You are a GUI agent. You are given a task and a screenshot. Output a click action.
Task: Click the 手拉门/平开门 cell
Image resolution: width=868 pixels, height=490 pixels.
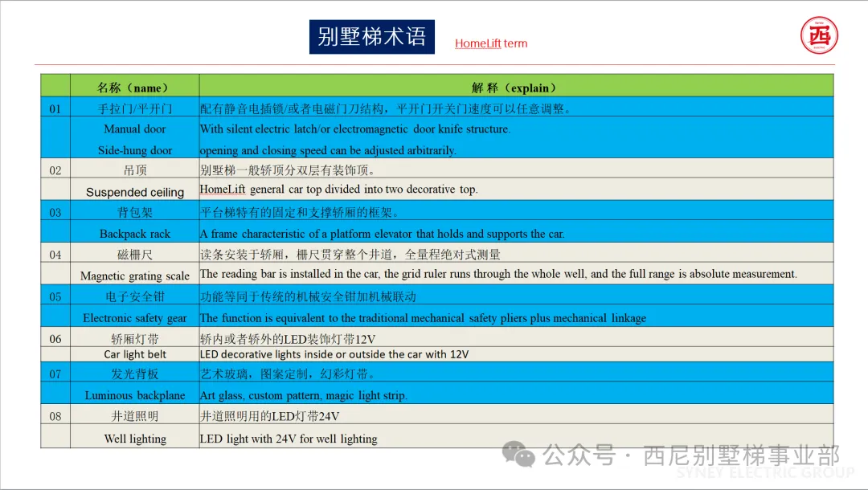[x=134, y=108]
